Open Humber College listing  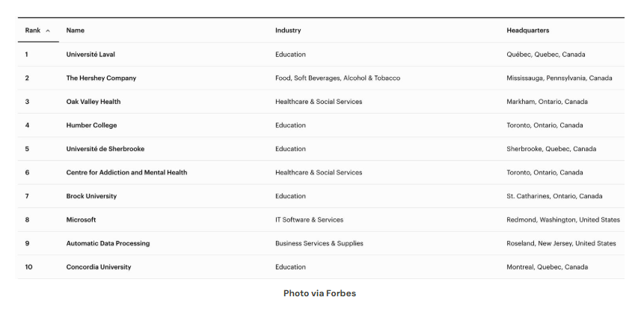tap(91, 126)
